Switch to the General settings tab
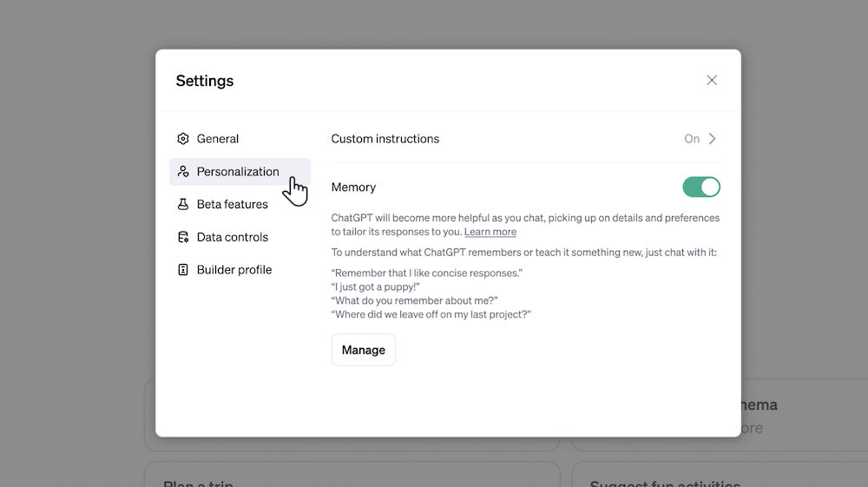Viewport: 868px width, 487px height. pos(218,139)
